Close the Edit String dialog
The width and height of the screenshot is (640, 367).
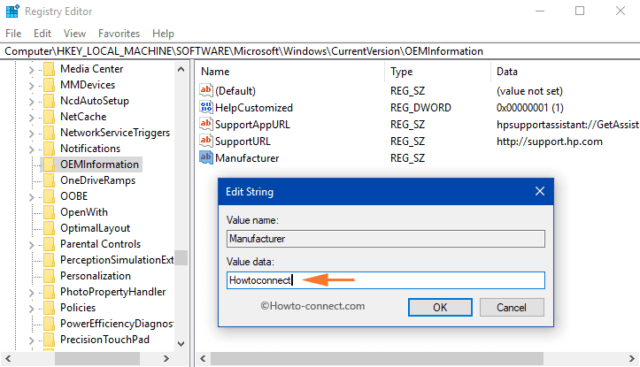540,191
